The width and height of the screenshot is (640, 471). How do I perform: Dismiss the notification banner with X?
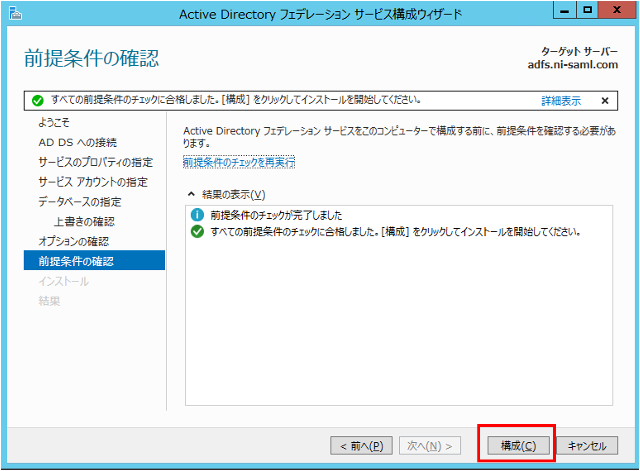point(605,100)
